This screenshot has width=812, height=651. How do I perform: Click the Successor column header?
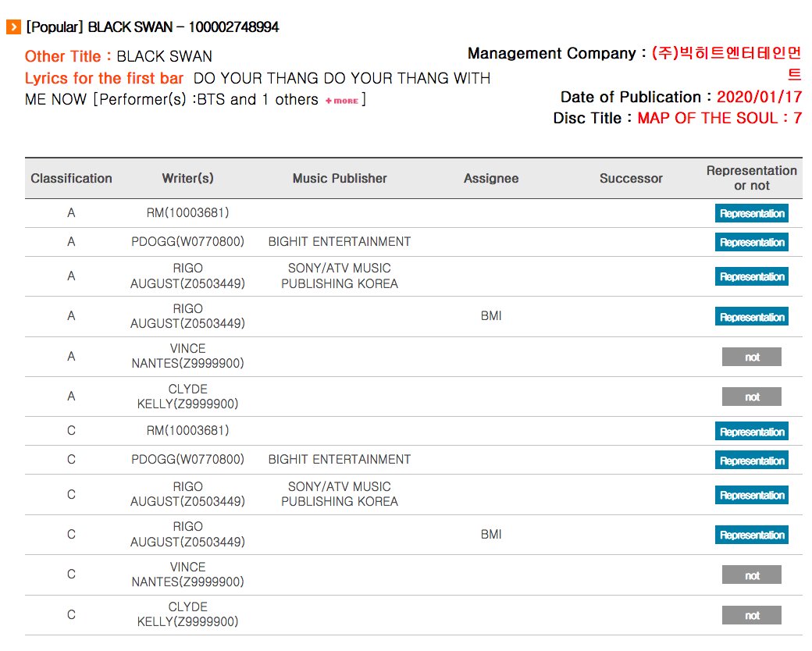pyautogui.click(x=631, y=178)
